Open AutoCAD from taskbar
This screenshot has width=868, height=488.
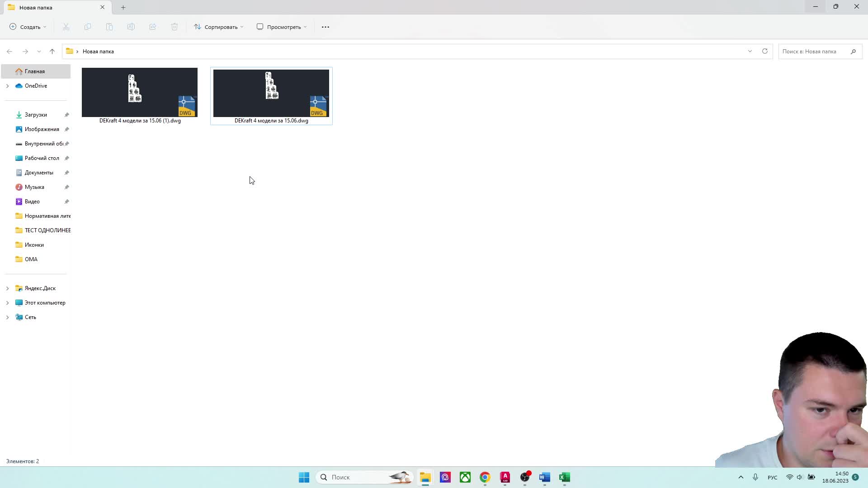(505, 477)
